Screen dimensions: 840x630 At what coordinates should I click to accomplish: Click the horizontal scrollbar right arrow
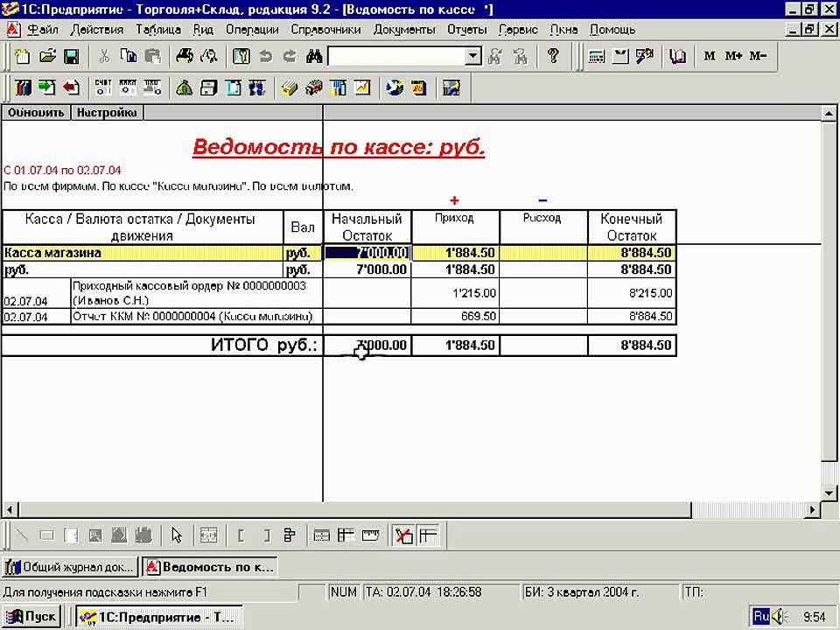click(x=813, y=509)
